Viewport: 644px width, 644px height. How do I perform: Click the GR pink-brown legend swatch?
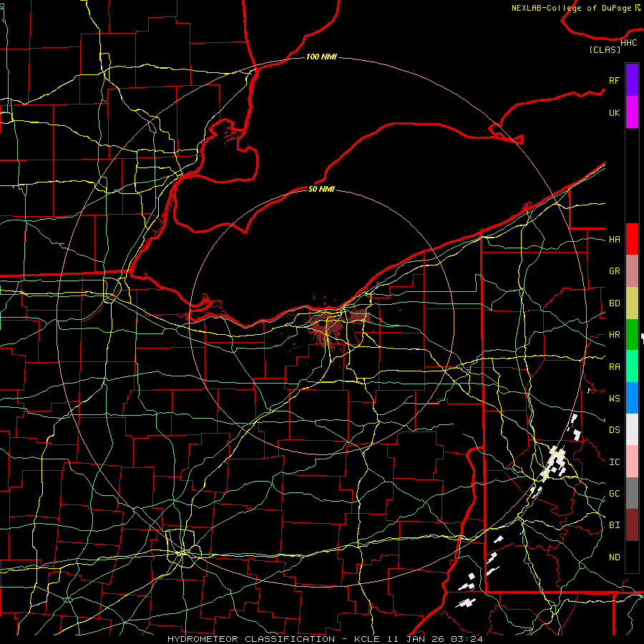tap(632, 271)
